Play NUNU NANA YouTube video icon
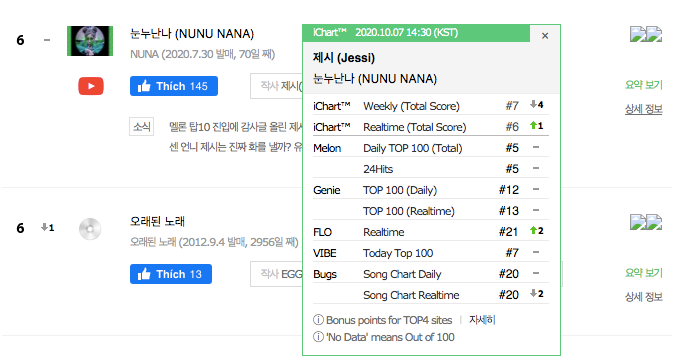This screenshot has width=680, height=362. coord(91,86)
